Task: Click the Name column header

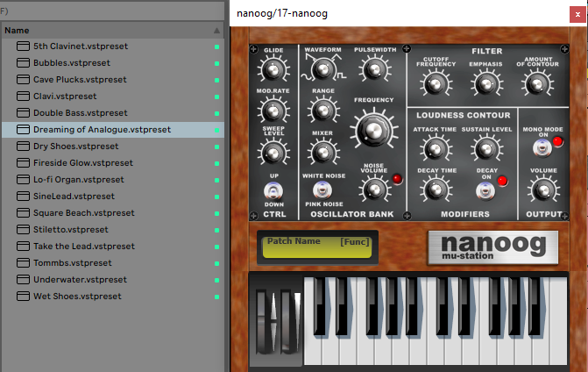Action: tap(112, 31)
